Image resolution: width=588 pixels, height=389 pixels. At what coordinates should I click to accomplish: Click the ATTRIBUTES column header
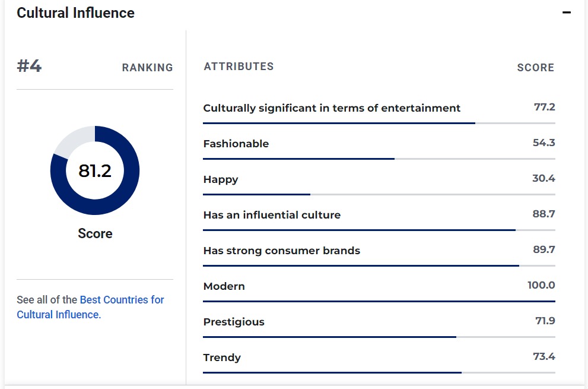pos(239,67)
